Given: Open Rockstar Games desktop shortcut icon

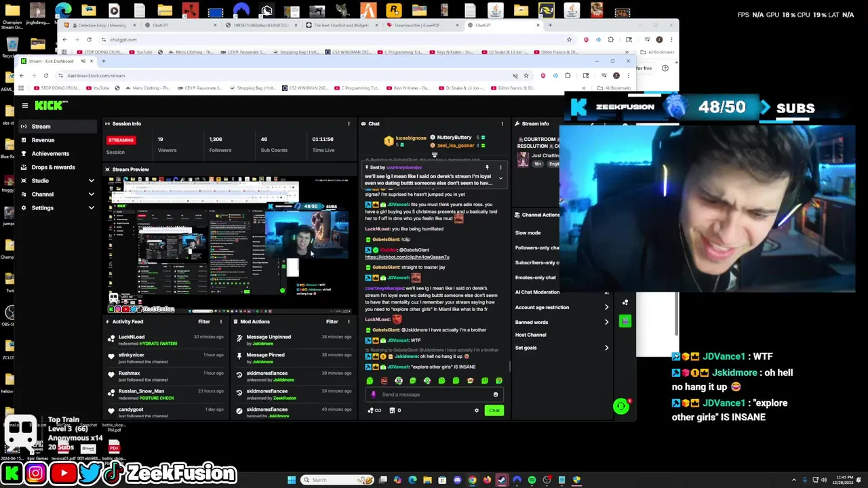Looking at the screenshot, I should (x=394, y=11).
